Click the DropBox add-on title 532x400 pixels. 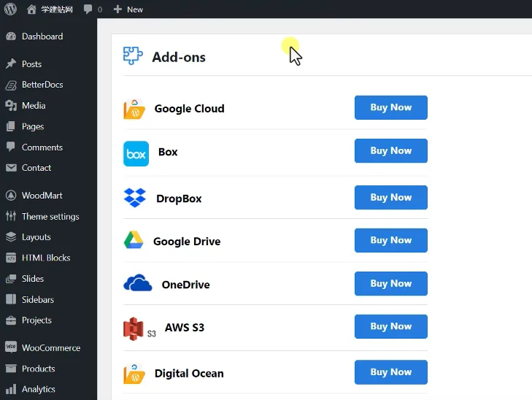179,199
